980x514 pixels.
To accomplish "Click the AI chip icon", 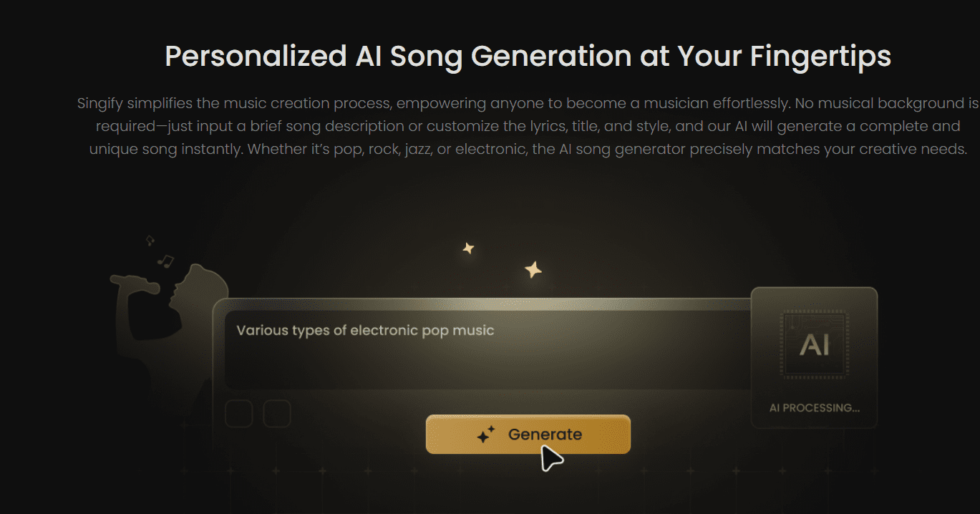I will click(814, 344).
